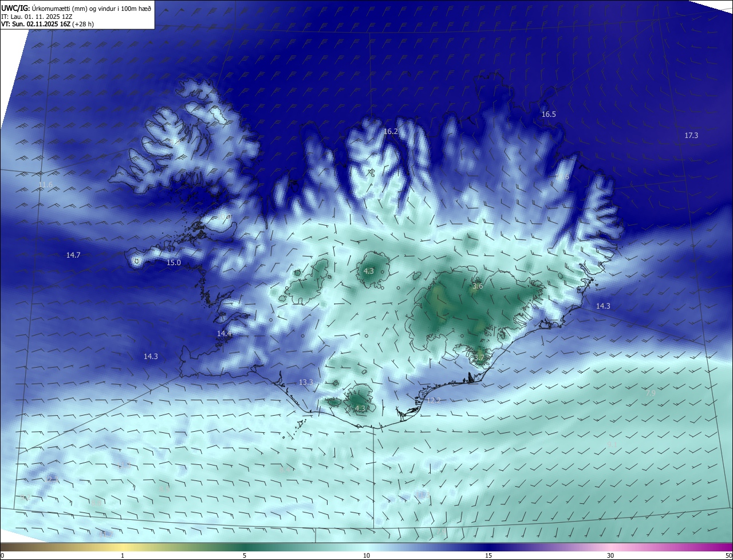
Task: Click the 0 tick on colour scale
Action: (2, 555)
